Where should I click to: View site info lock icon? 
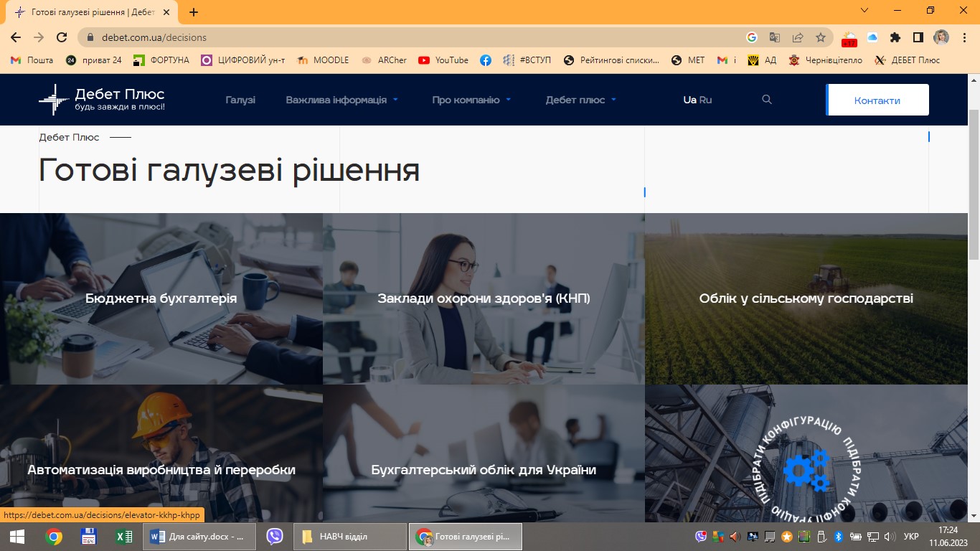[x=90, y=37]
